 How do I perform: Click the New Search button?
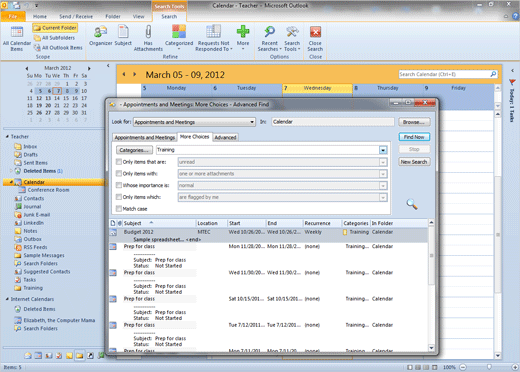(x=414, y=162)
